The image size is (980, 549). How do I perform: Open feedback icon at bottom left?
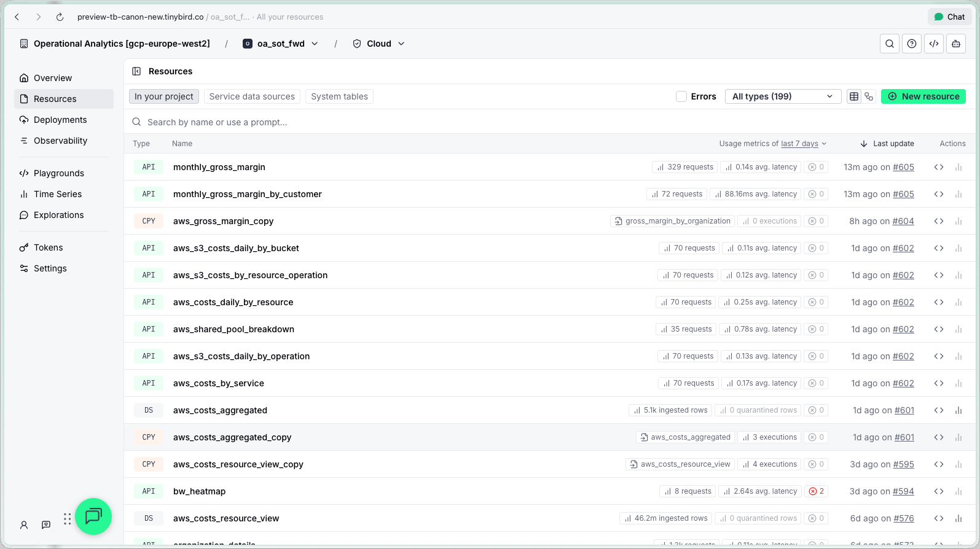coord(46,525)
